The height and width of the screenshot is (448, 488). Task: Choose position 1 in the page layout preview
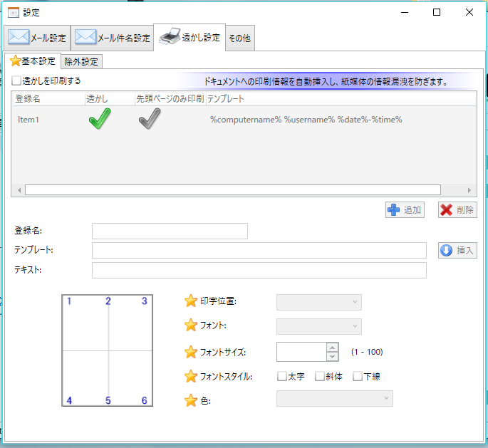(x=69, y=301)
